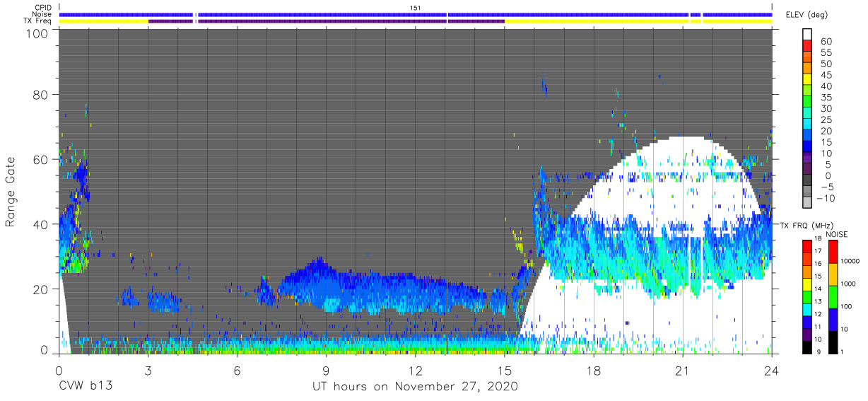Click the 6 tick on UT hours axis
868x401 pixels.
[x=237, y=370]
